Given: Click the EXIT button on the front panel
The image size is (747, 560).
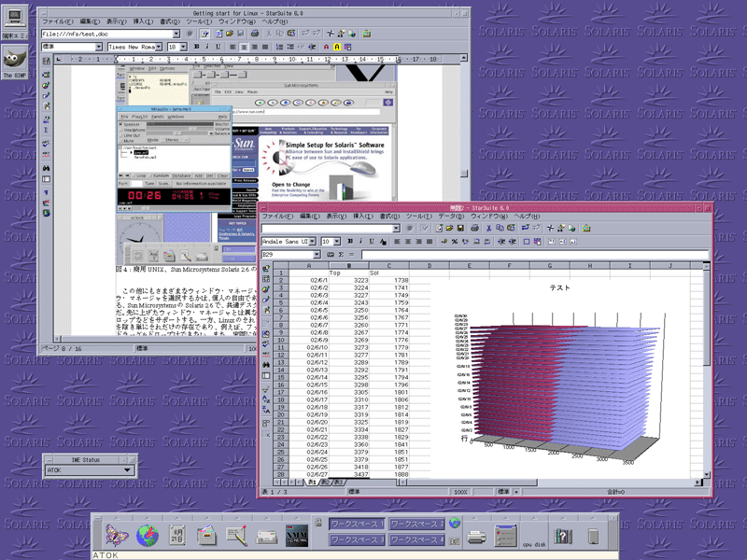Looking at the screenshot, I should point(455,541).
